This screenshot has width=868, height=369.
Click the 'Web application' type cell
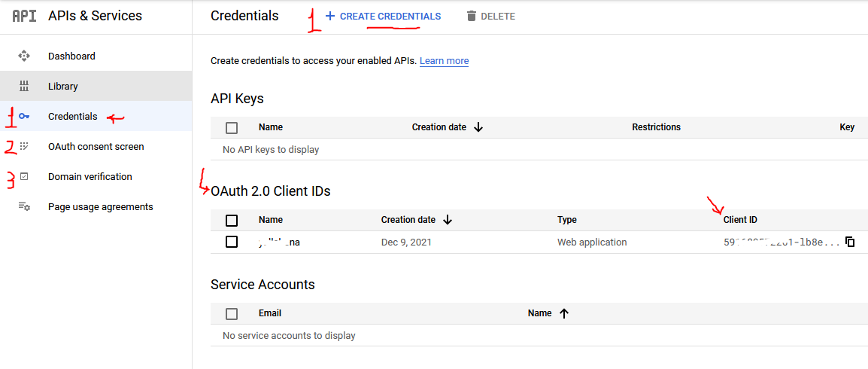(x=592, y=242)
